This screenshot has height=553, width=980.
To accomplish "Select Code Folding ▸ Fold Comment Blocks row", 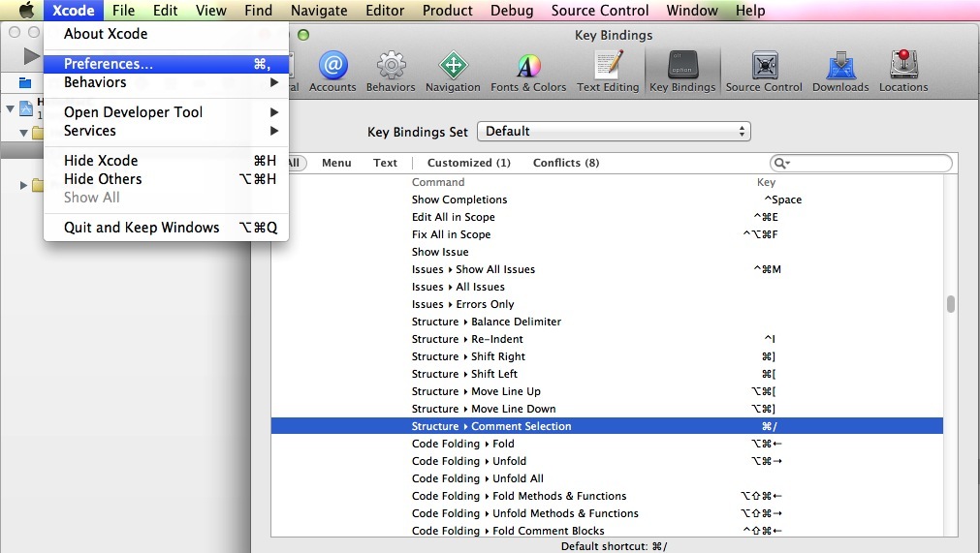I will 607,531.
